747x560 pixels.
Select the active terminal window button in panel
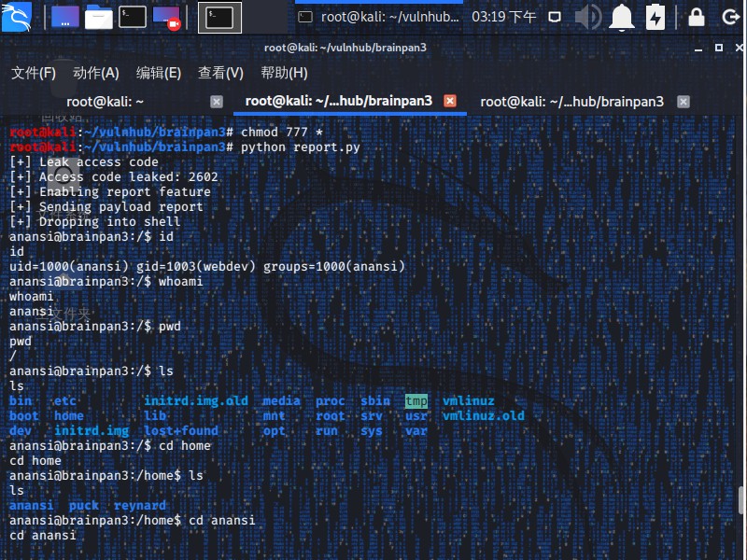(219, 18)
